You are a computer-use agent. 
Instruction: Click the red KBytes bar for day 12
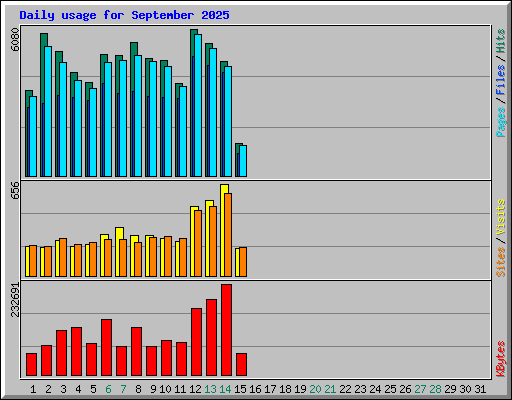click(x=196, y=342)
